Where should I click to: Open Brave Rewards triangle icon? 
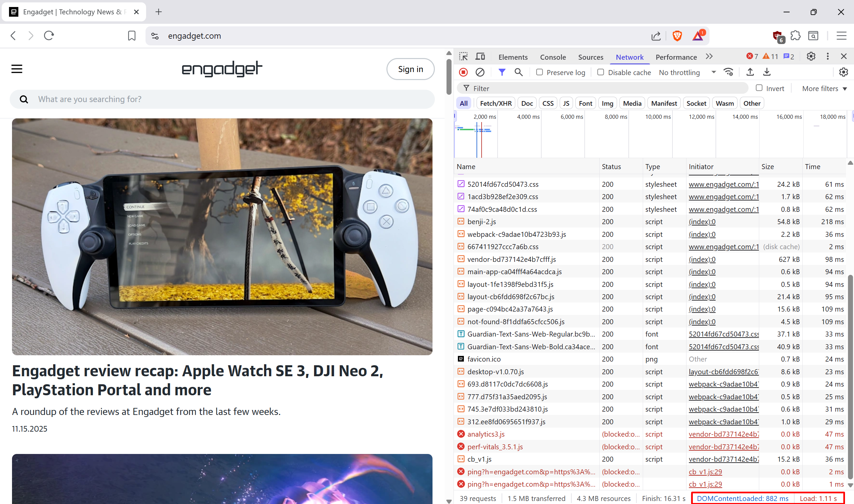698,35
